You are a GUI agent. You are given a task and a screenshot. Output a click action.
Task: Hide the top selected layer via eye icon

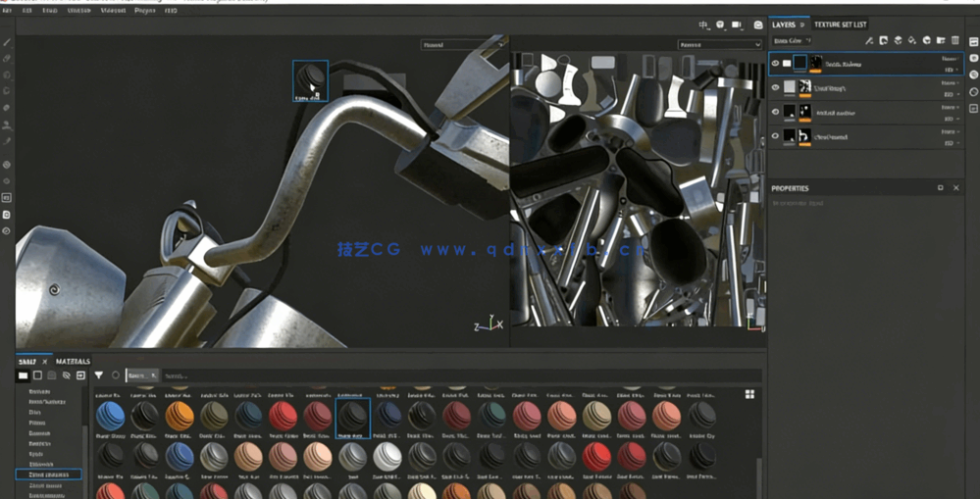click(x=775, y=64)
